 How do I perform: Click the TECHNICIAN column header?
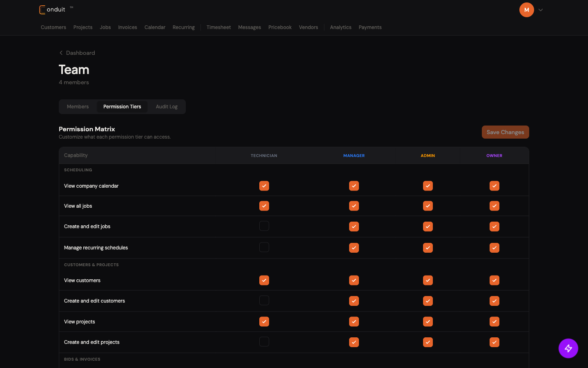pos(264,156)
